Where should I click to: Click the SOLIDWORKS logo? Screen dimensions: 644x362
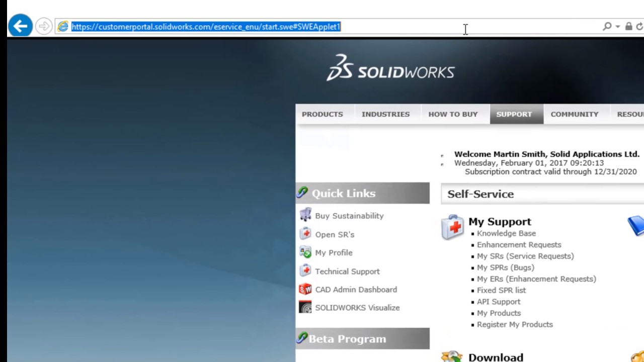coord(390,68)
